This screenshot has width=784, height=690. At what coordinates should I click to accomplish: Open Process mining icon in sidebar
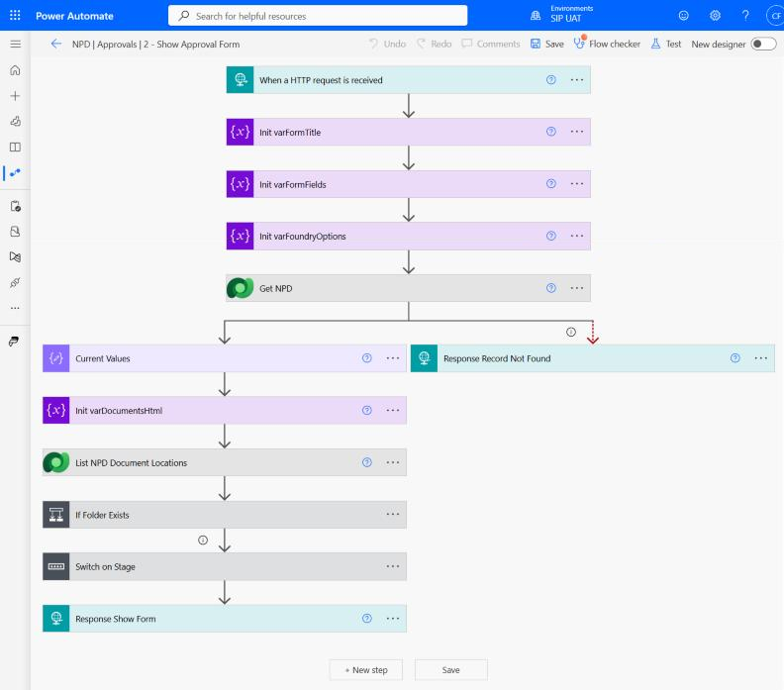coord(16,257)
